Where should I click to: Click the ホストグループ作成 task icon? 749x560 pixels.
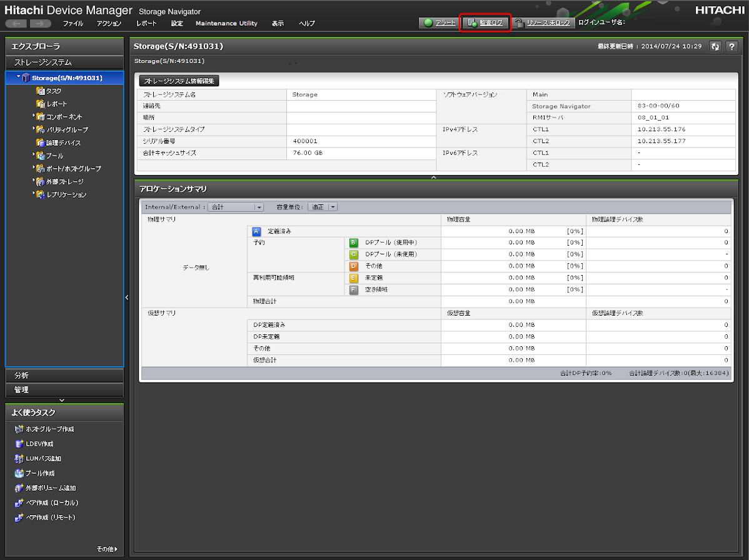point(19,429)
